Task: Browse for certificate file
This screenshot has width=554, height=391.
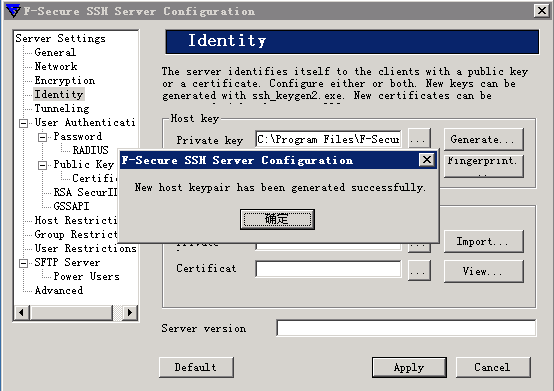Action: click(x=419, y=271)
